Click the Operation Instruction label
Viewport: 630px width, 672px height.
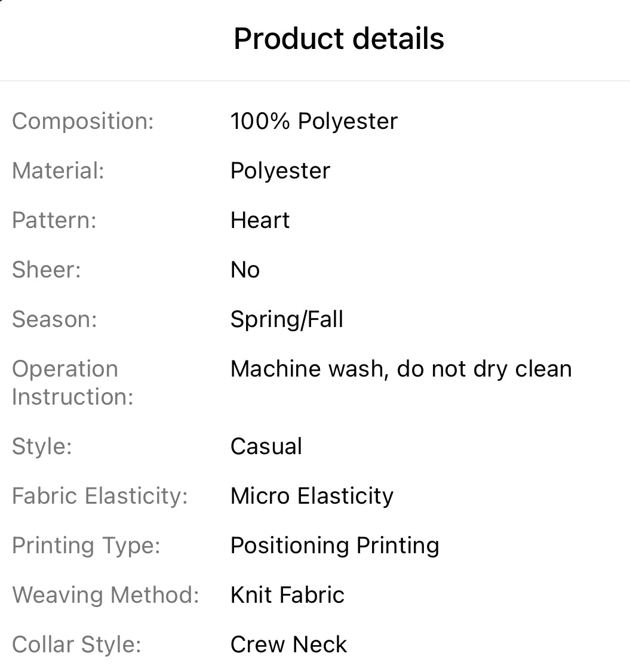[x=72, y=383]
